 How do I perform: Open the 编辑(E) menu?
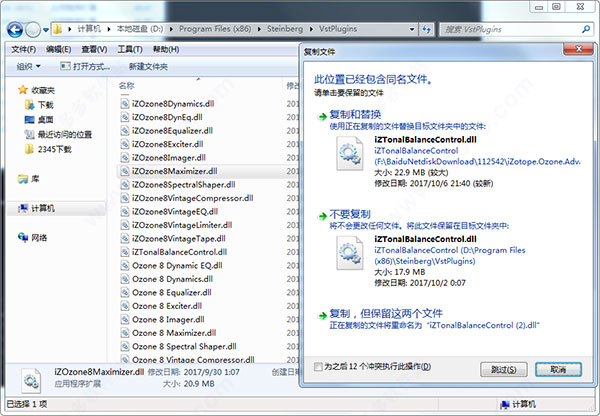click(59, 49)
